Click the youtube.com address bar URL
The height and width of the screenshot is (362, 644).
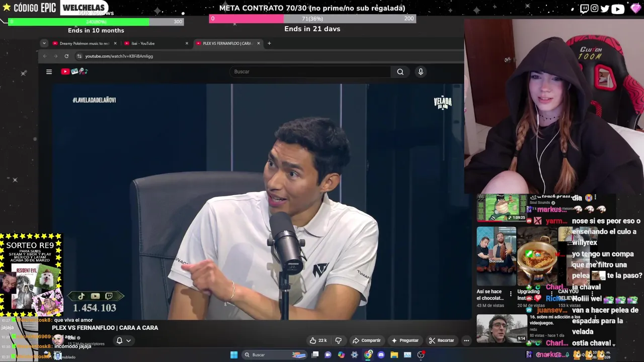coord(119,56)
